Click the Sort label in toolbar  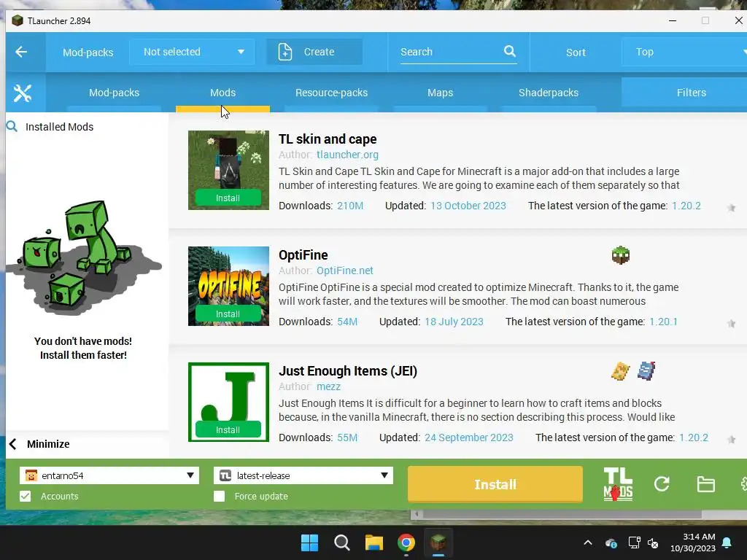pyautogui.click(x=576, y=52)
